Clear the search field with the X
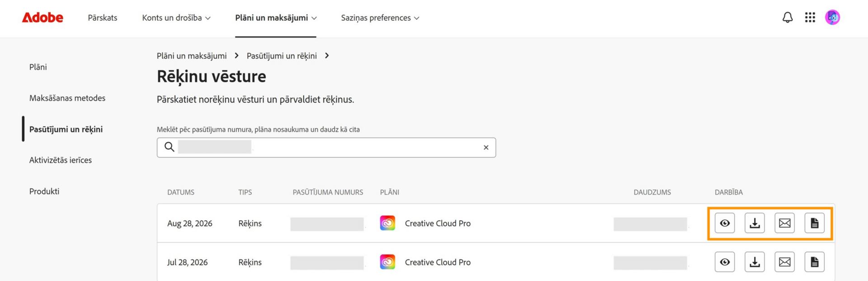The width and height of the screenshot is (868, 281). click(x=486, y=148)
